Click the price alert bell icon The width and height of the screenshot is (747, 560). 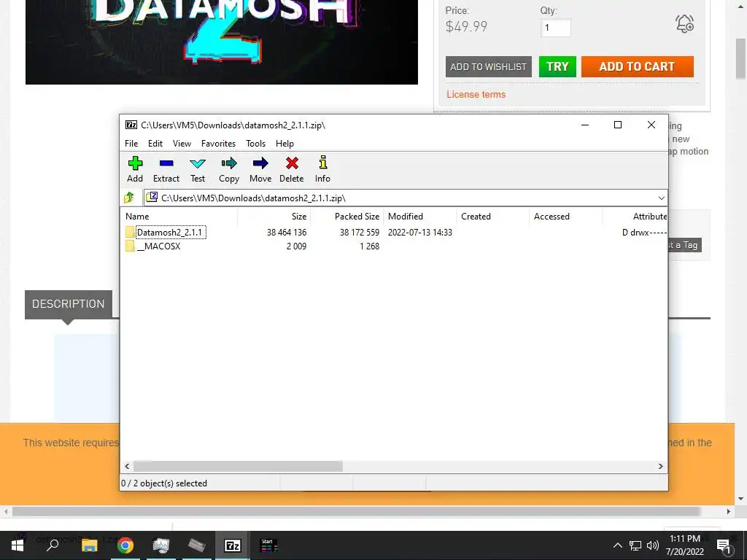684,23
